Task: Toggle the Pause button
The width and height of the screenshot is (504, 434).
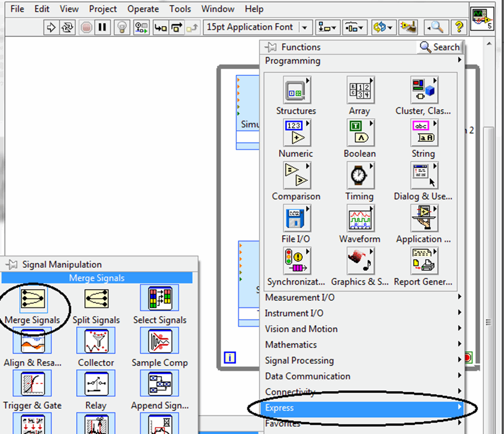Action: 102,27
